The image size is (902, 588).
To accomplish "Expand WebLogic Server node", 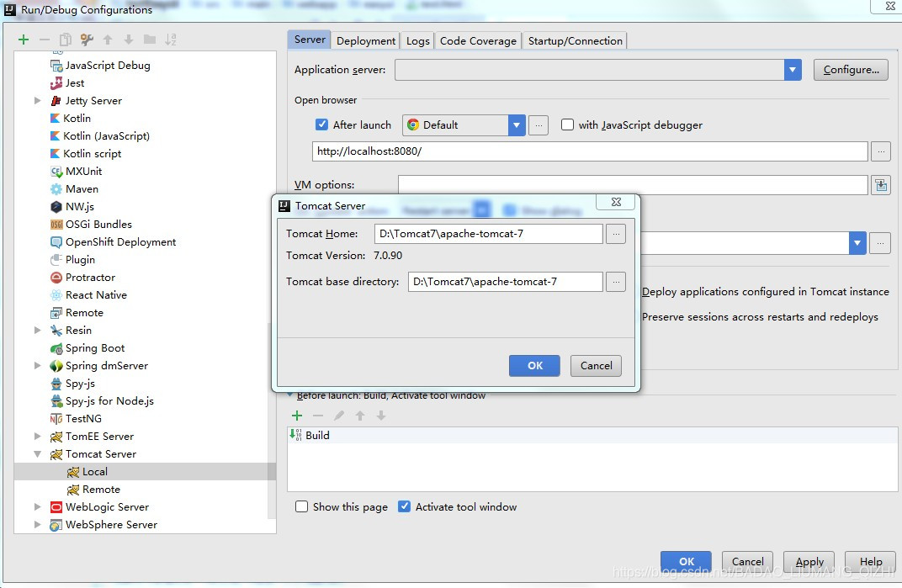I will (37, 507).
